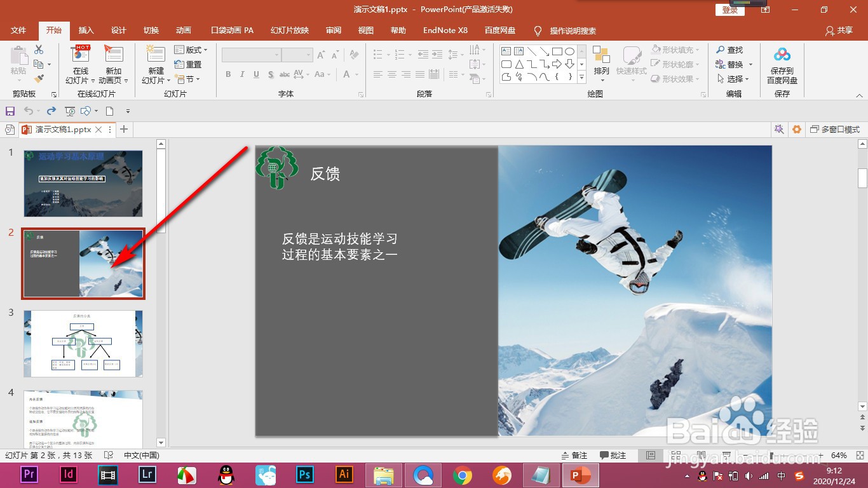Open Google Chrome from the taskbar
868x488 pixels.
coord(463,475)
